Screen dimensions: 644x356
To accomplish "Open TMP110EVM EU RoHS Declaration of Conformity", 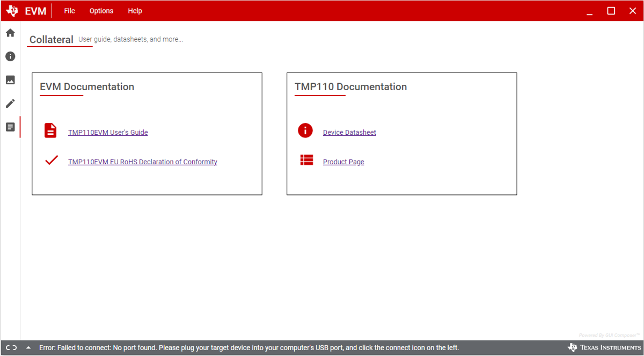I will pyautogui.click(x=143, y=162).
